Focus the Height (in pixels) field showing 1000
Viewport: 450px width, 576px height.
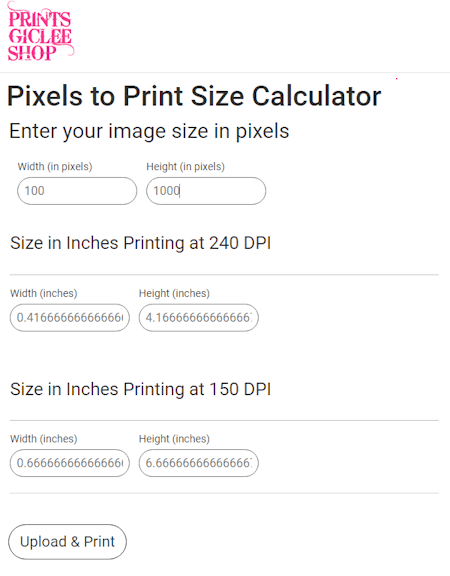point(206,191)
